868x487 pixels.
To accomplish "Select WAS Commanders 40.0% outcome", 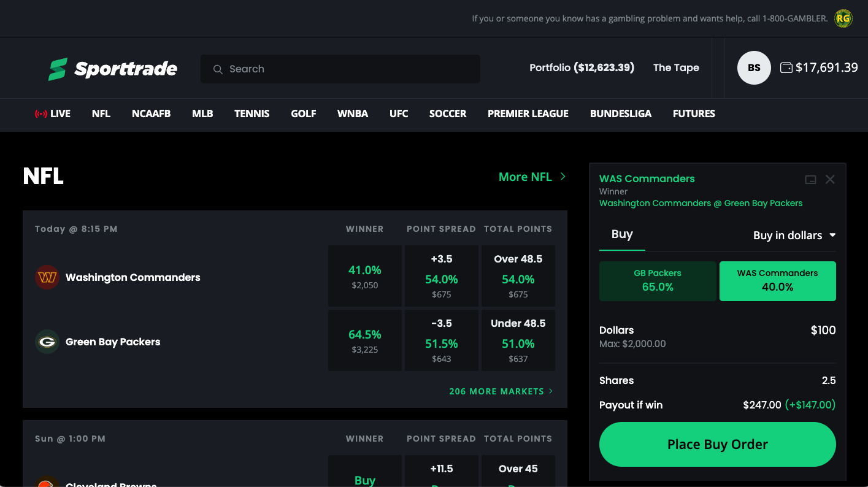I will pos(777,281).
